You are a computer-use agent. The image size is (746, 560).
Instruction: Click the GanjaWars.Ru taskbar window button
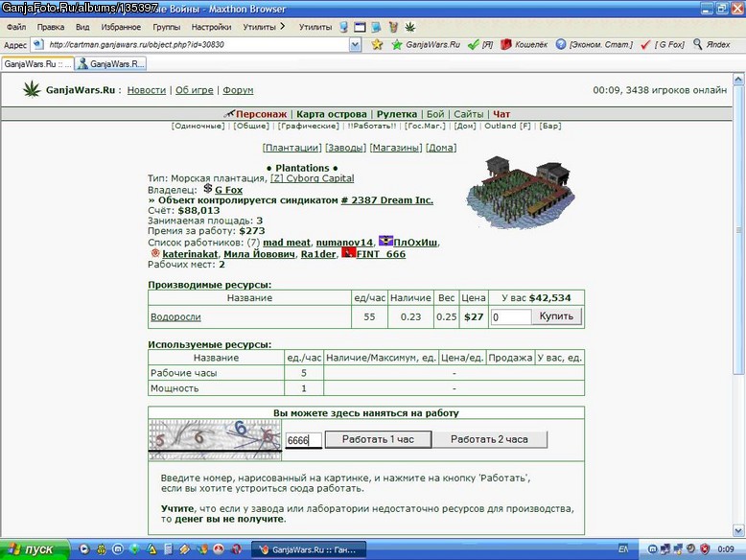309,549
